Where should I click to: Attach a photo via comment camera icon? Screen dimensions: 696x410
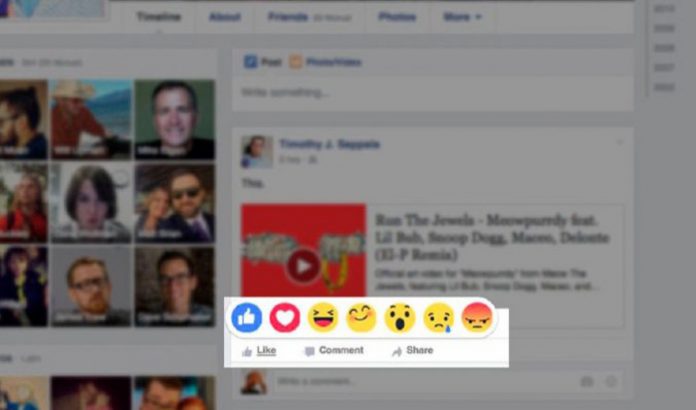point(587,381)
